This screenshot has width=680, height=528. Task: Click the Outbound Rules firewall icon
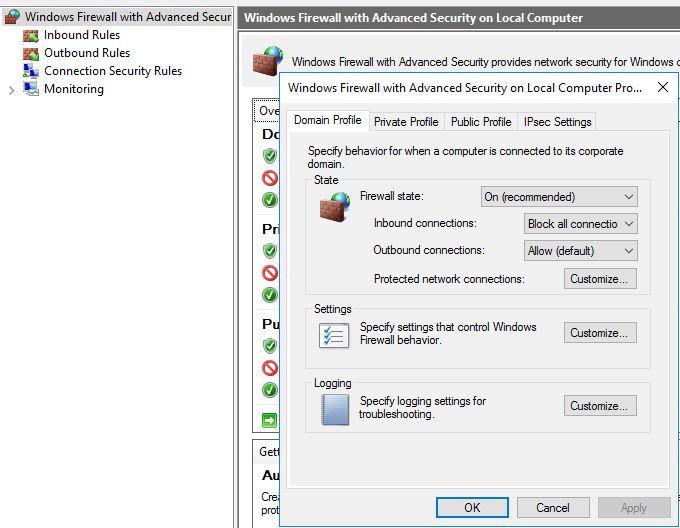[x=31, y=54]
